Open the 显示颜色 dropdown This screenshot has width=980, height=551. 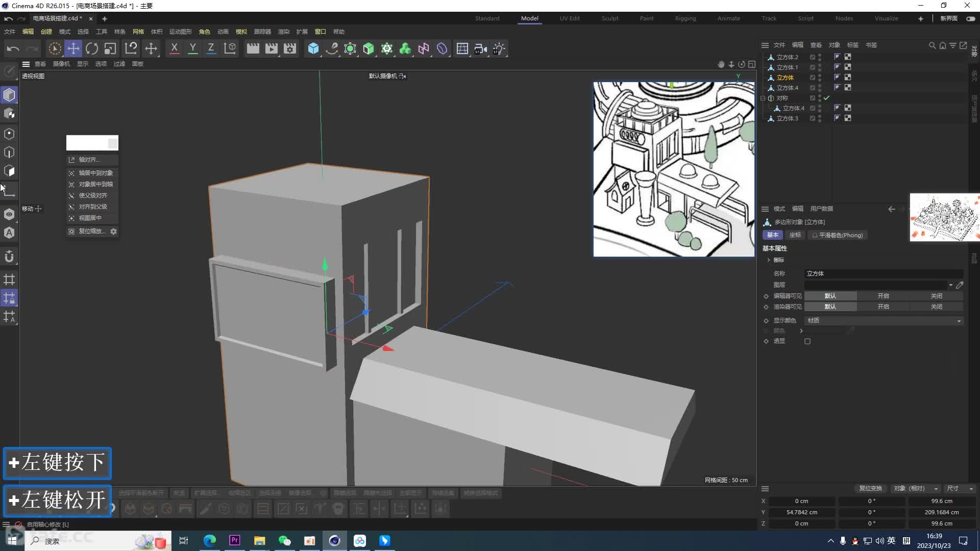[x=884, y=320]
